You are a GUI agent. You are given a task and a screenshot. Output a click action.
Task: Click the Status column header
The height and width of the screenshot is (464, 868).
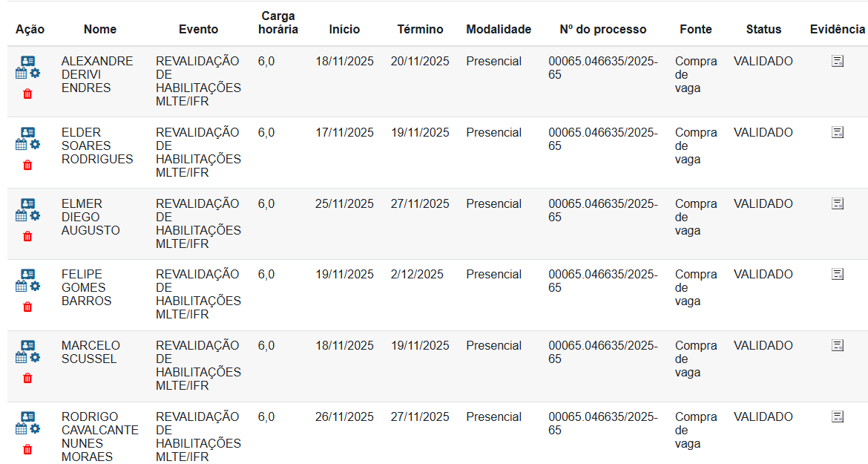[763, 30]
